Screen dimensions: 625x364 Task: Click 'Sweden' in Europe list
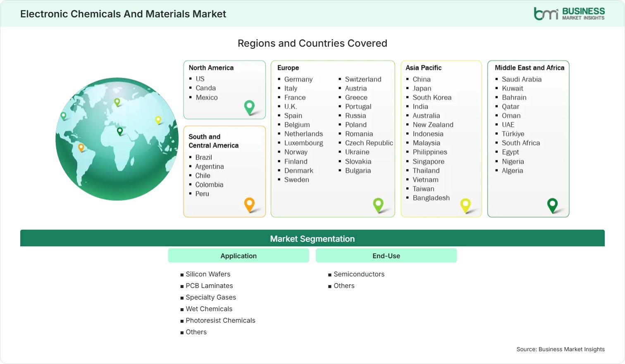(296, 180)
